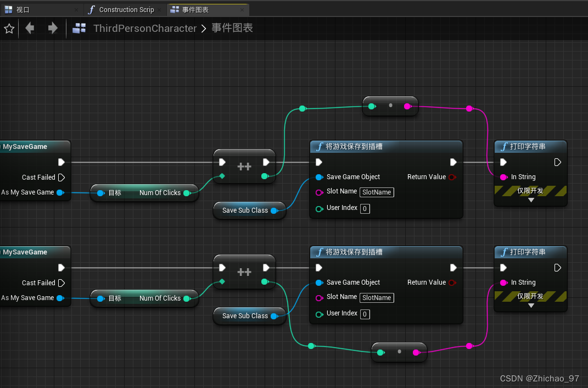Click 事件图表 in the breadcrumb path
588x388 pixels.
tap(232, 28)
